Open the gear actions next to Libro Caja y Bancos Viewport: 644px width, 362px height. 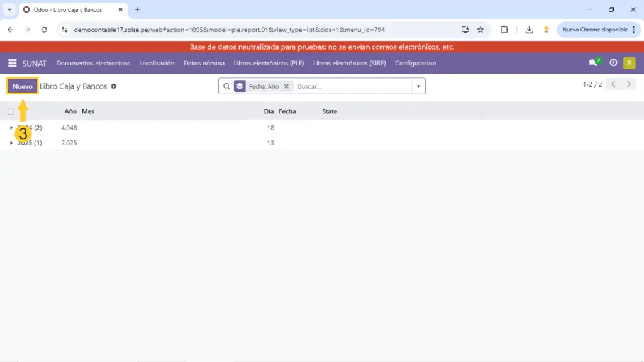pos(114,86)
